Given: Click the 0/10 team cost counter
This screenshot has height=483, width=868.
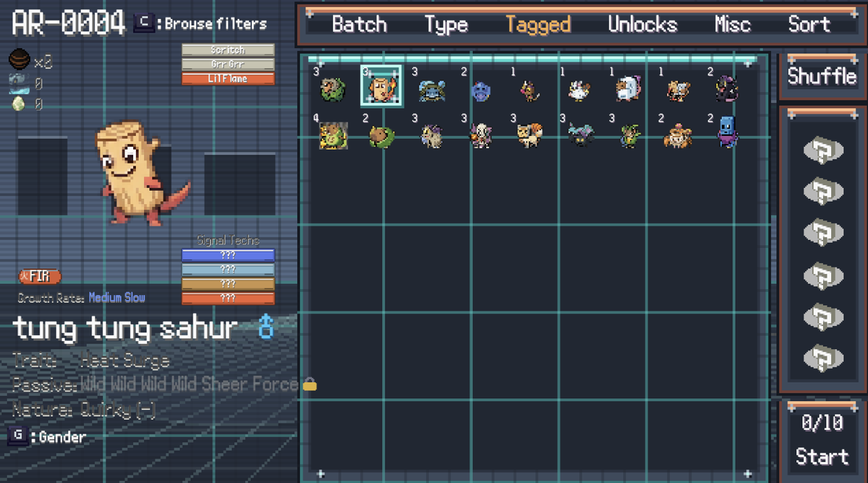Looking at the screenshot, I should tap(822, 423).
